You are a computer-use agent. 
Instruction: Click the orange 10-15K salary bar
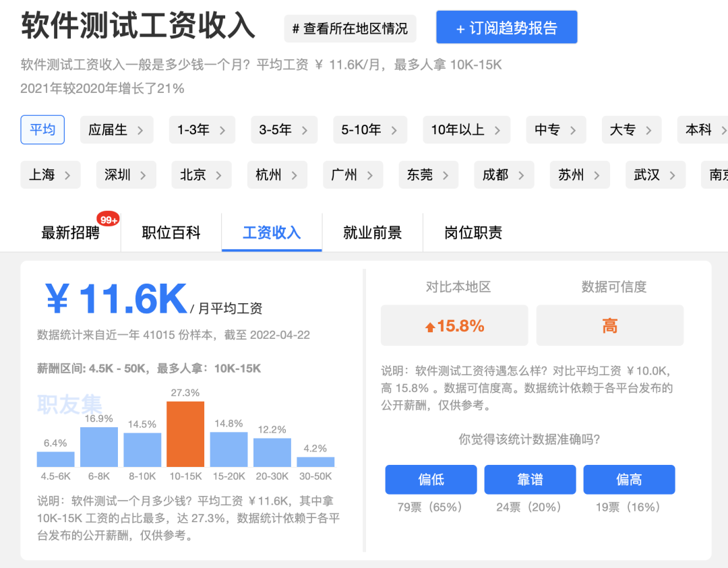click(x=185, y=434)
